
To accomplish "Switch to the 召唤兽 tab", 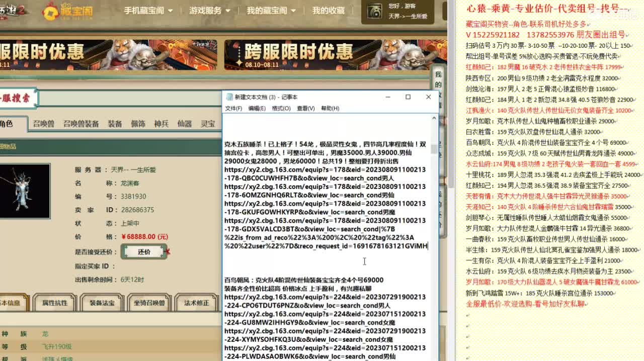I will 43,124.
